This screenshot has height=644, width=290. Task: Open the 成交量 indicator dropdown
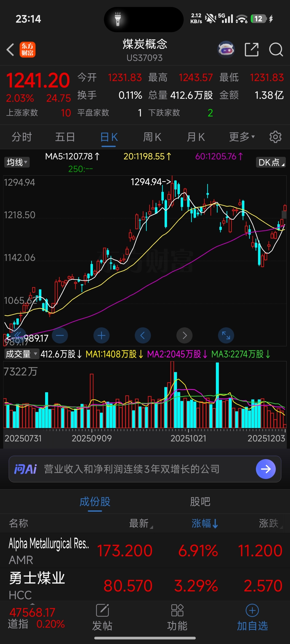21,354
